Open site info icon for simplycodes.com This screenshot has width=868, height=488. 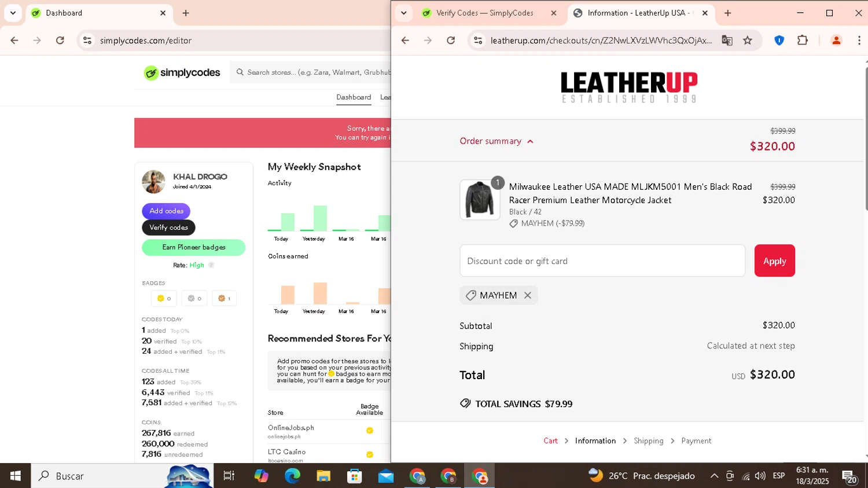coord(87,41)
